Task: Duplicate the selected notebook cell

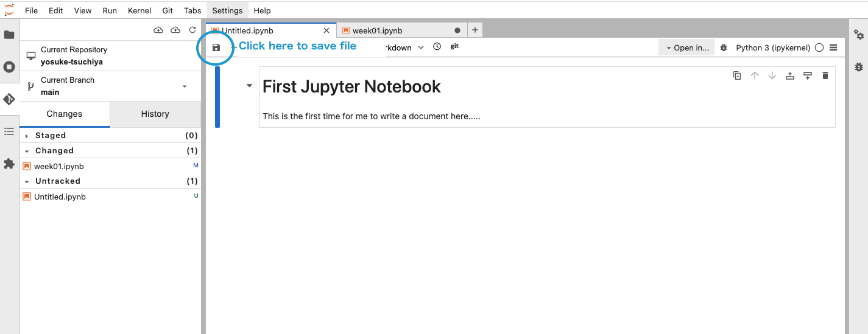Action: point(737,76)
